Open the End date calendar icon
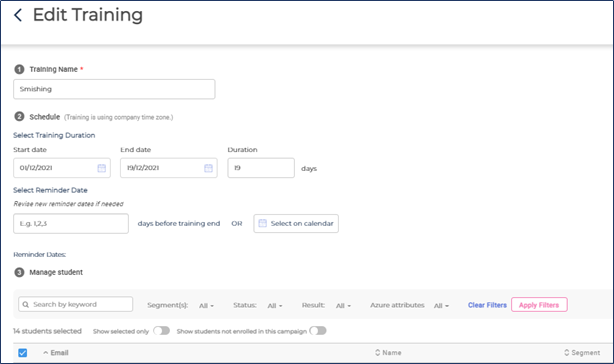 pos(208,168)
